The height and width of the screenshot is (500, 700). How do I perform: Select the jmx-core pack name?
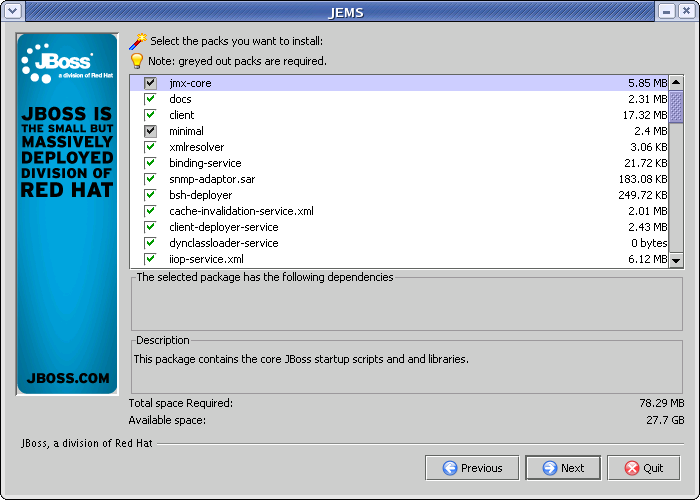(x=190, y=83)
